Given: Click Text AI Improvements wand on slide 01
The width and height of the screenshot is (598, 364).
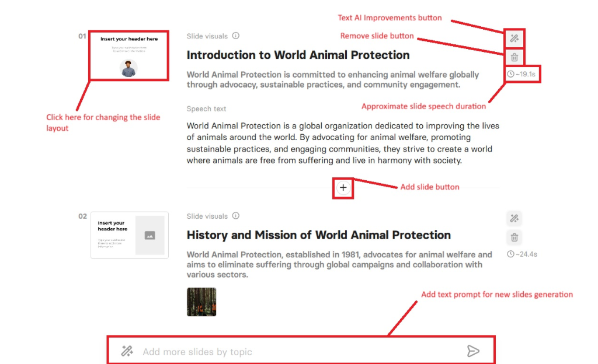Looking at the screenshot, I should pyautogui.click(x=514, y=38).
